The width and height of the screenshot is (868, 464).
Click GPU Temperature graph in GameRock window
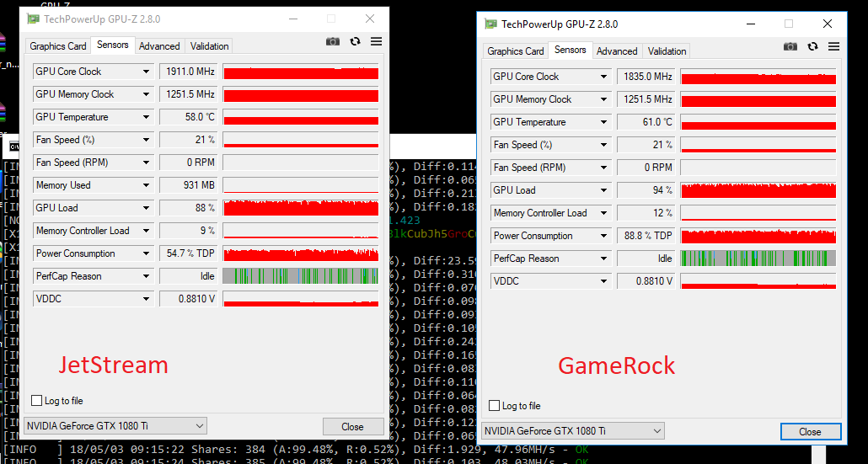pos(758,121)
